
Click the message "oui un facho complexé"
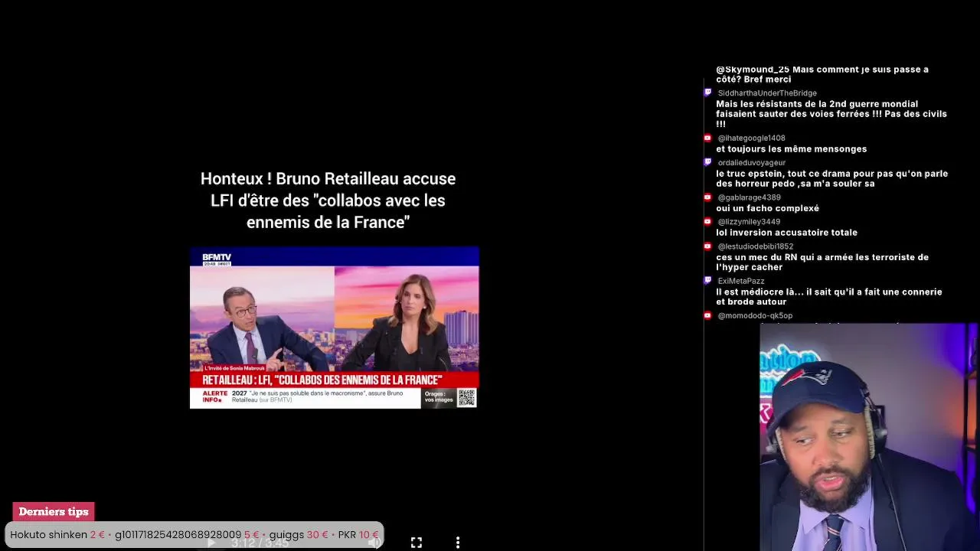pos(767,208)
